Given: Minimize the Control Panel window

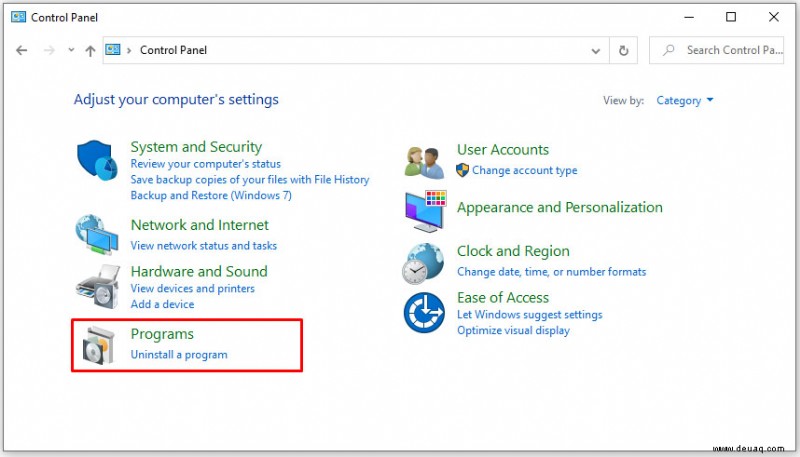Looking at the screenshot, I should [x=689, y=17].
